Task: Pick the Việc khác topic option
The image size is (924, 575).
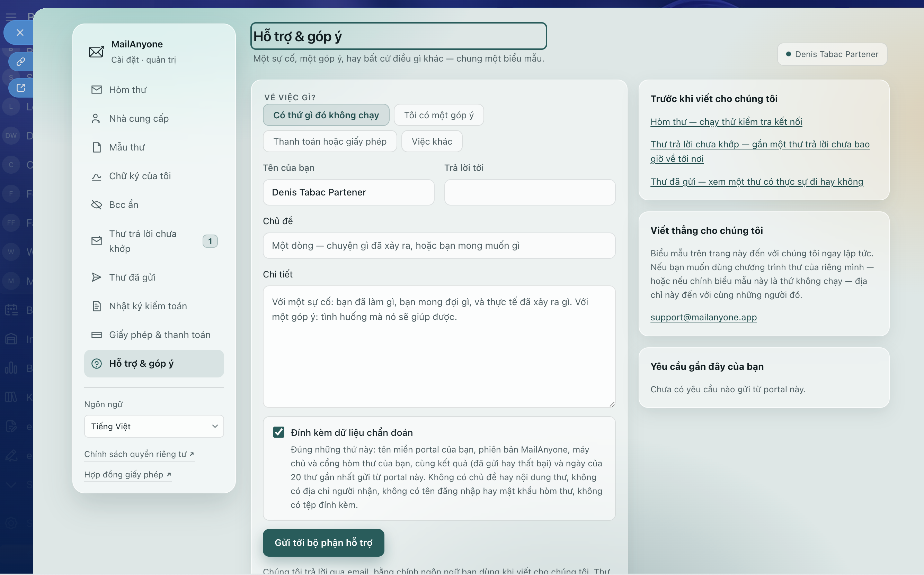Action: (x=432, y=142)
